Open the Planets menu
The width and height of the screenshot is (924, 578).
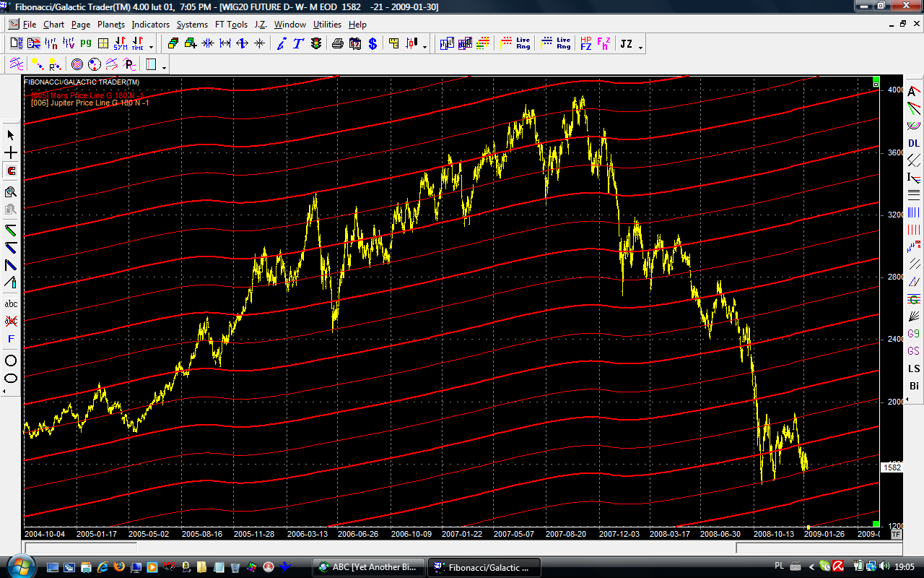tap(110, 25)
